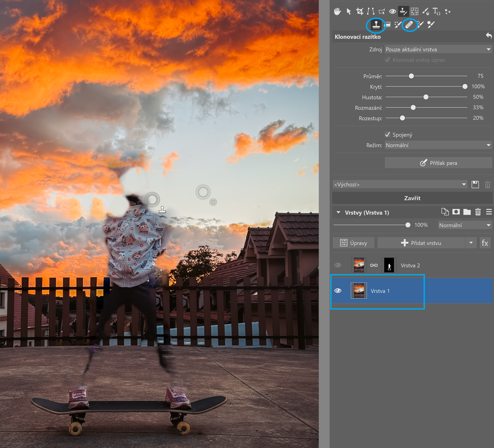This screenshot has width=494, height=448.
Task: Click the Clone Stamp tool icon
Action: click(376, 25)
